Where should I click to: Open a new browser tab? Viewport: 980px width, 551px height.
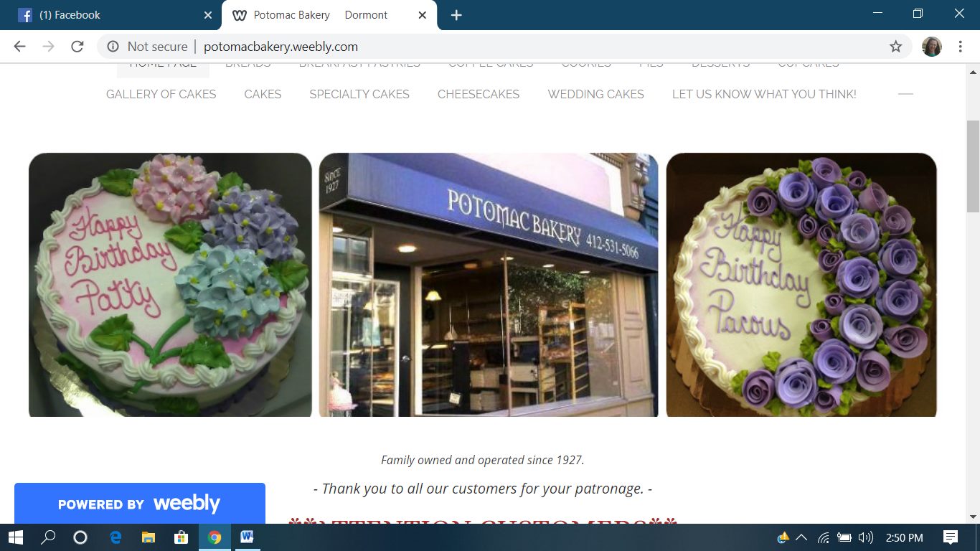click(x=456, y=15)
